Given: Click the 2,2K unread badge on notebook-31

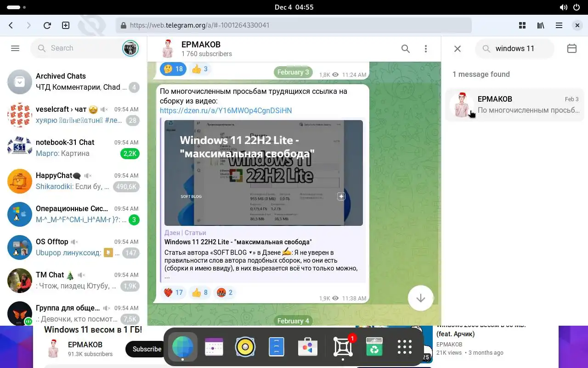Looking at the screenshot, I should [x=130, y=154].
